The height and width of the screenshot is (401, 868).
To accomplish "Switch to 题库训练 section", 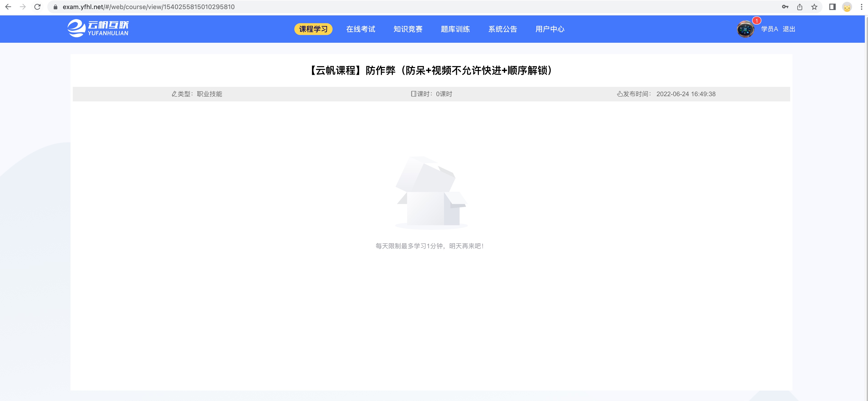I will pos(455,29).
